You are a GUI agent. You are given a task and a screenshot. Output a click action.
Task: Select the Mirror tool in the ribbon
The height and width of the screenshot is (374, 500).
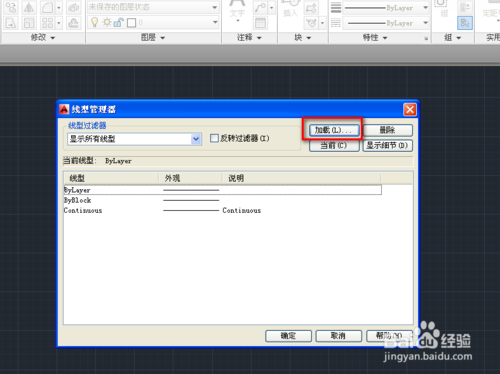point(29,7)
